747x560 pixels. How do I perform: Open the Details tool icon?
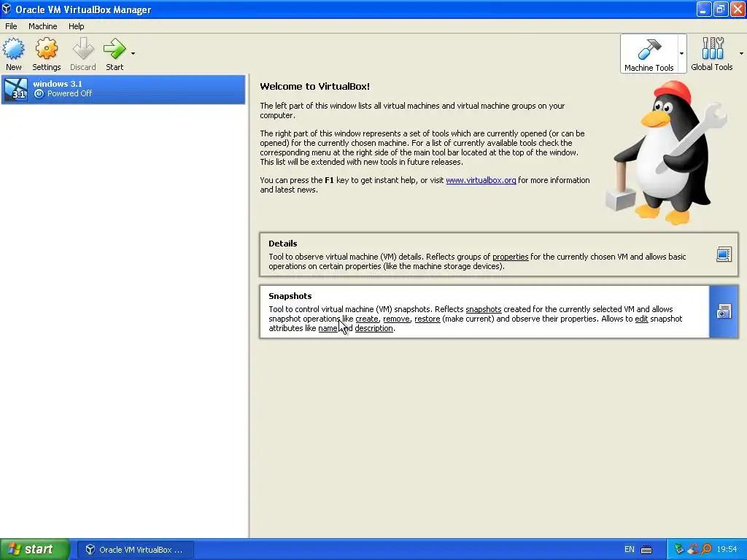tap(724, 254)
